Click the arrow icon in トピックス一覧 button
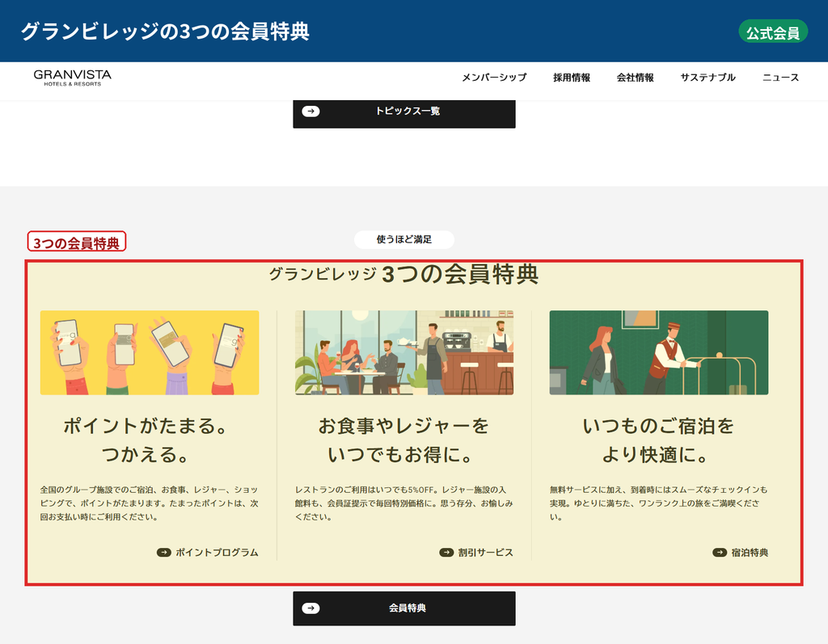Image resolution: width=828 pixels, height=644 pixels. tap(310, 112)
